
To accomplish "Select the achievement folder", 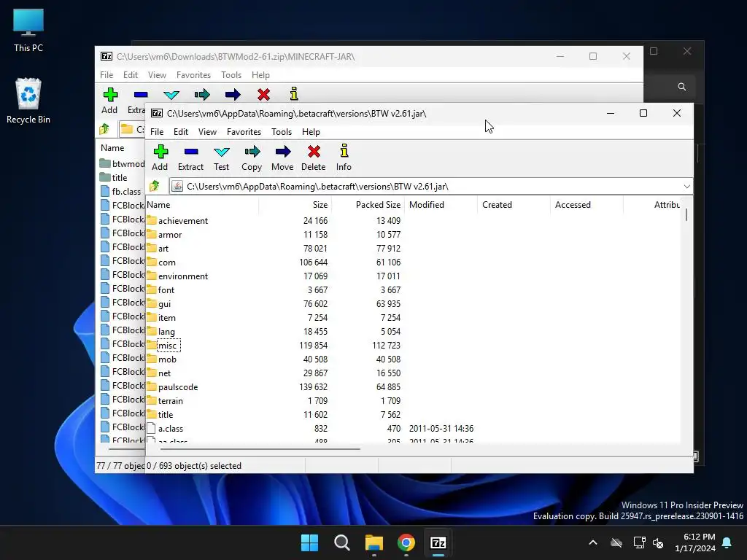I will pyautogui.click(x=183, y=221).
